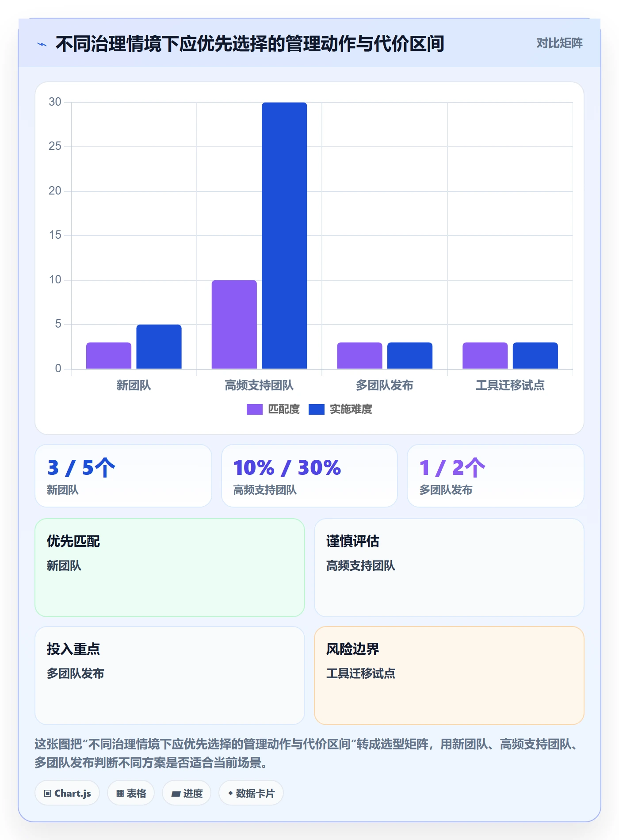Click the 数据卡片 tag chip
The image size is (619, 840).
point(251,793)
